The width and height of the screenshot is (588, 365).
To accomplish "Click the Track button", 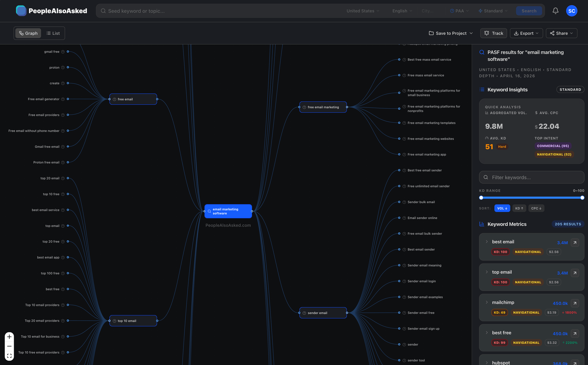I will tap(494, 33).
